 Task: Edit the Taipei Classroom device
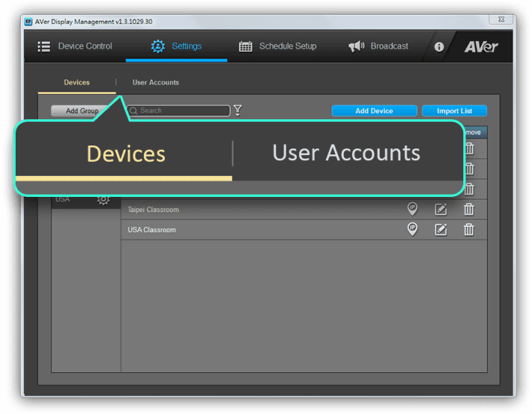[441, 210]
